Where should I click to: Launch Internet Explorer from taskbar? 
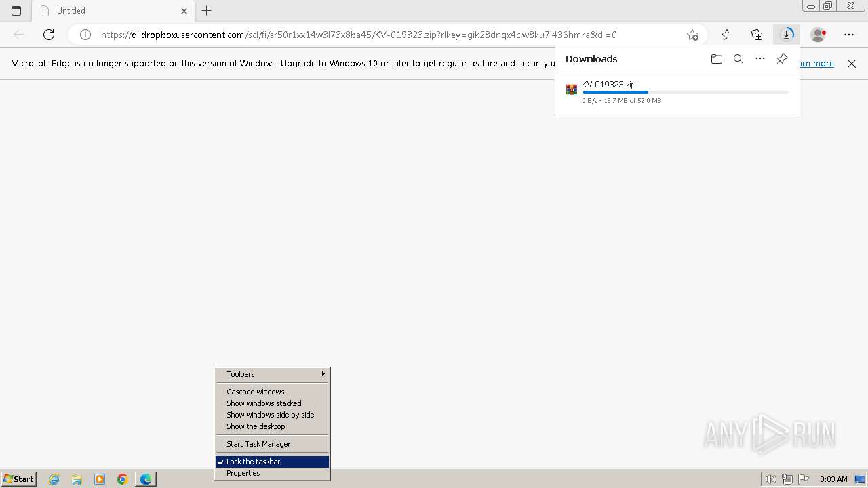pos(54,479)
